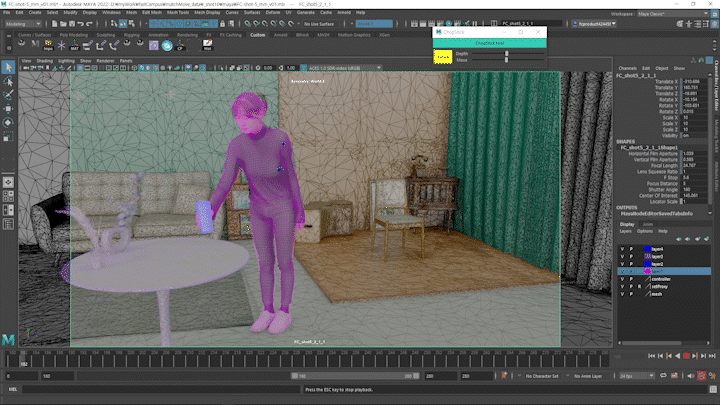Click the MEL command line field
The height and width of the screenshot is (405, 720).
pyautogui.click(x=161, y=389)
